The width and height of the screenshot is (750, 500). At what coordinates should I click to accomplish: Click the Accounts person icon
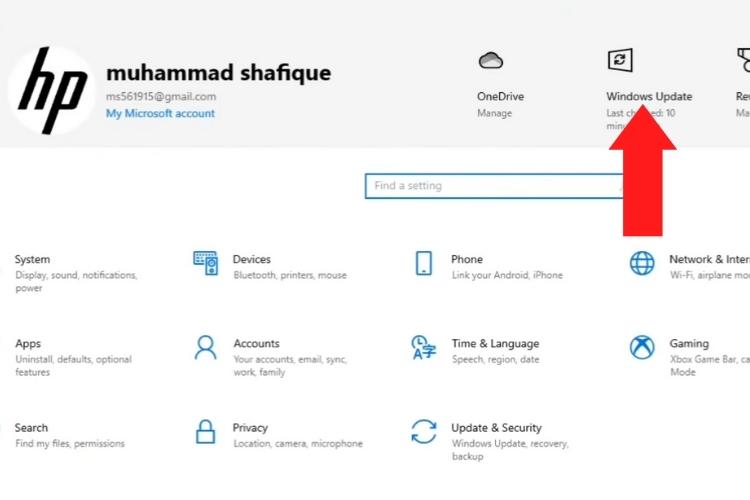(x=206, y=347)
